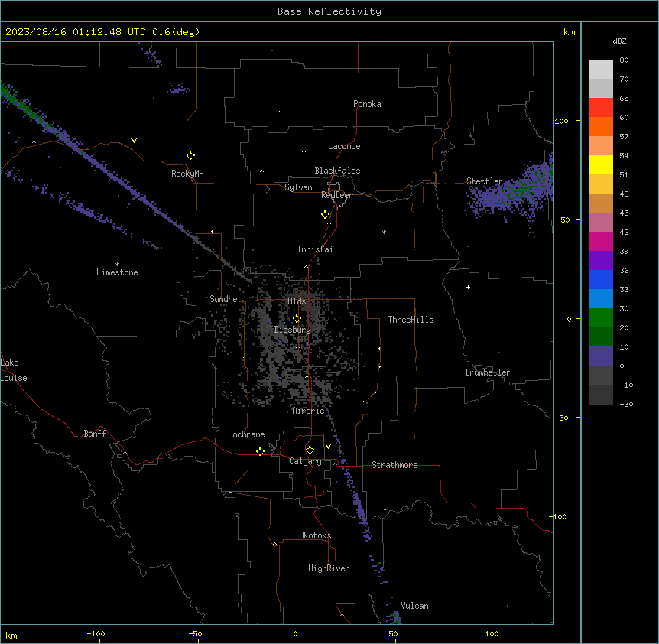
Task: Click the bottom axis 50 km tick label
Action: coord(393,633)
